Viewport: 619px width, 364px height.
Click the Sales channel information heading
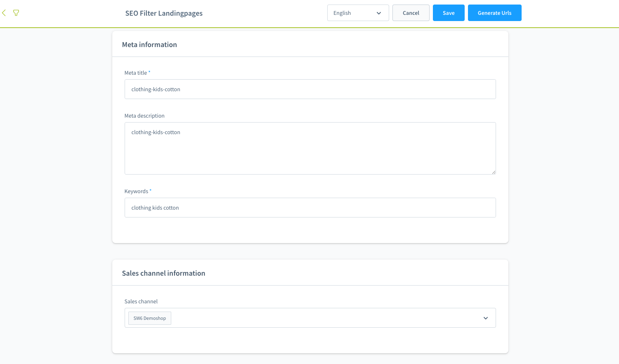tap(163, 273)
